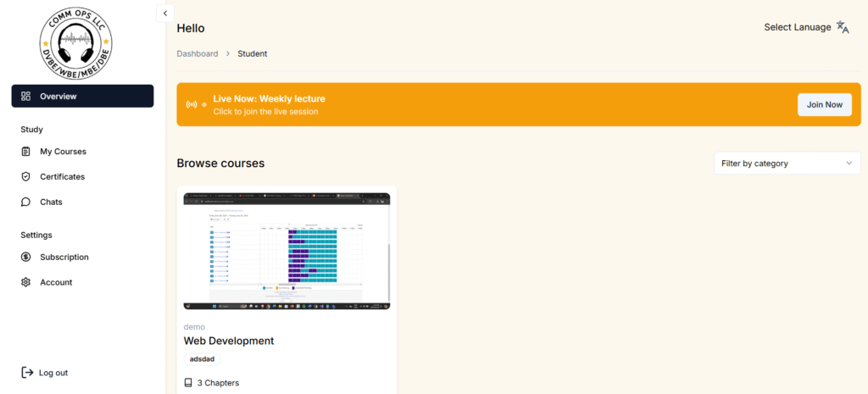
Task: Click the Log out arrow icon
Action: pyautogui.click(x=27, y=373)
